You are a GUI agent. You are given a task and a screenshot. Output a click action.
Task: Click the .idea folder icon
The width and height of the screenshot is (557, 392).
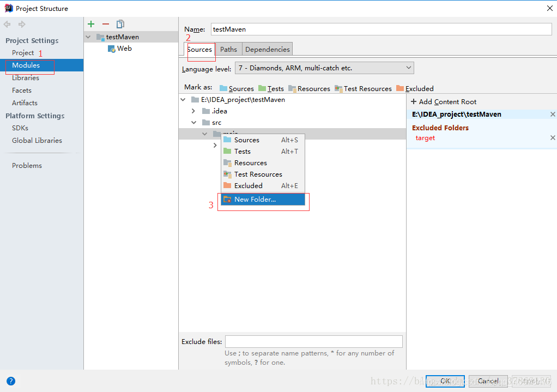[x=206, y=111]
